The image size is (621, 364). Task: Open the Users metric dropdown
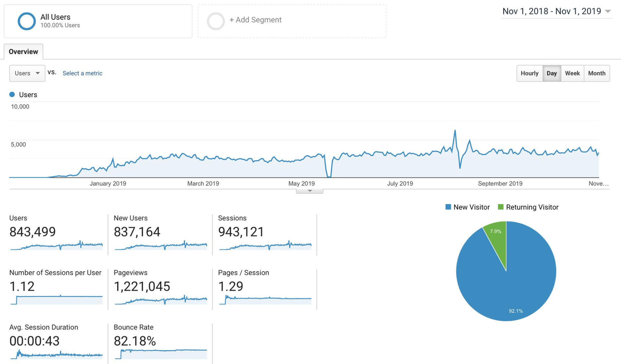click(27, 73)
